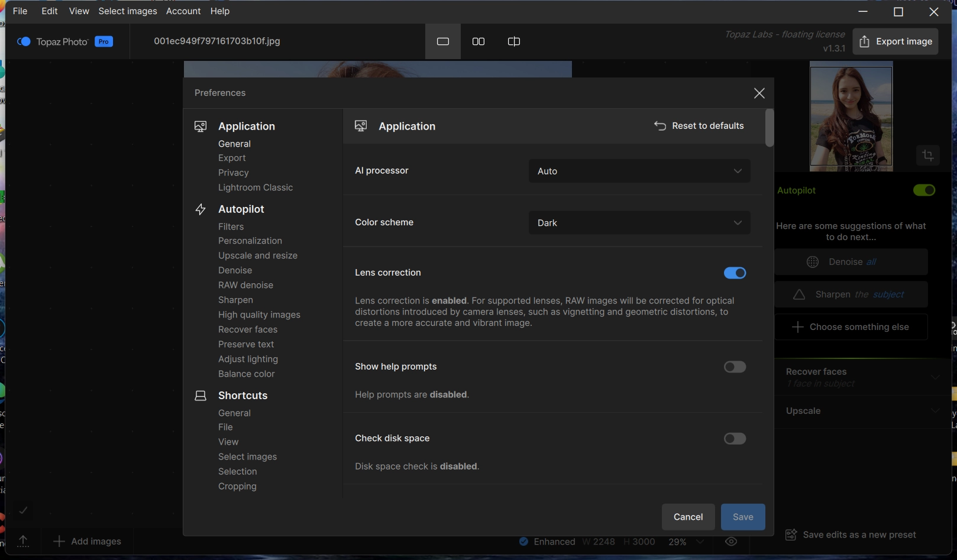
Task: Open the AI processor dropdown
Action: coord(639,171)
